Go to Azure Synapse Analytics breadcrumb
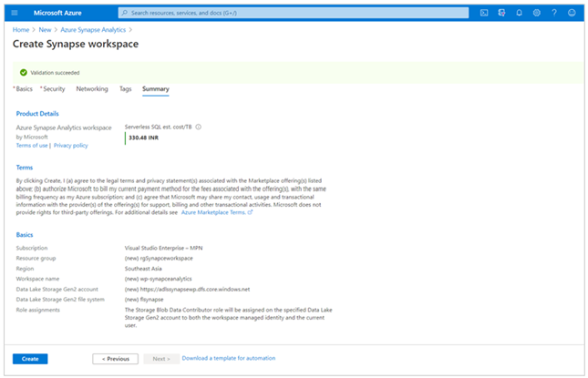588x378 pixels. coord(93,29)
